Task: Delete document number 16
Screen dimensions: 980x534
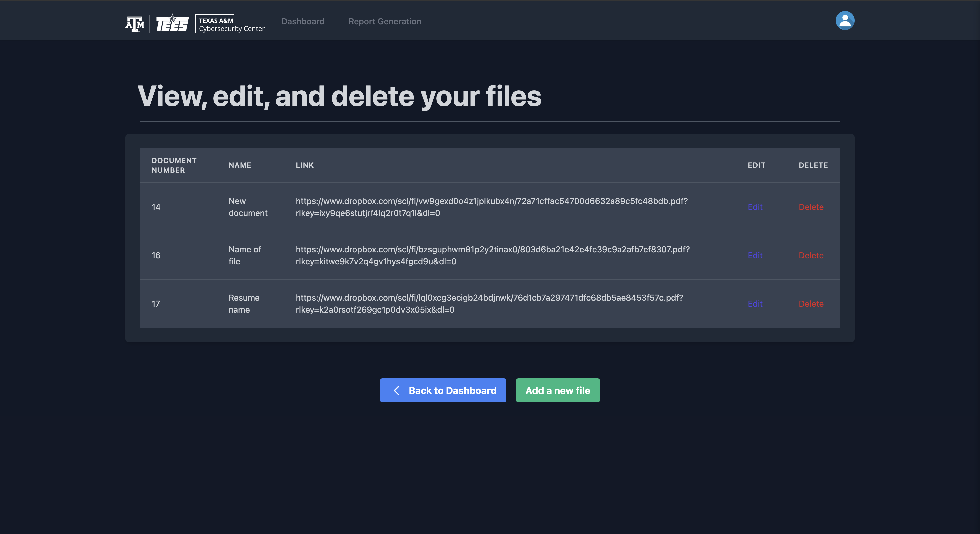Action: tap(811, 255)
